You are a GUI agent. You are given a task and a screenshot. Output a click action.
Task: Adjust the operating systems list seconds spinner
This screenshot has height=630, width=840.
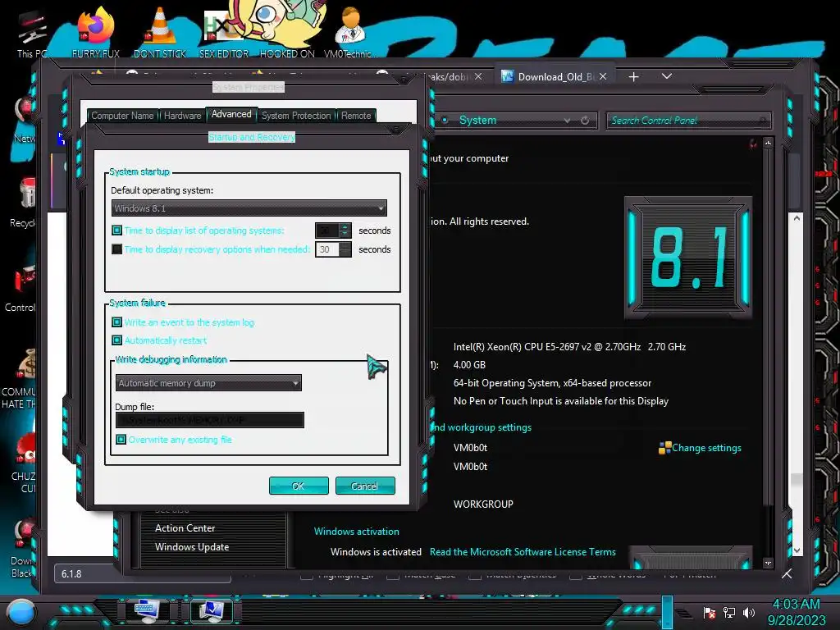tap(345, 231)
